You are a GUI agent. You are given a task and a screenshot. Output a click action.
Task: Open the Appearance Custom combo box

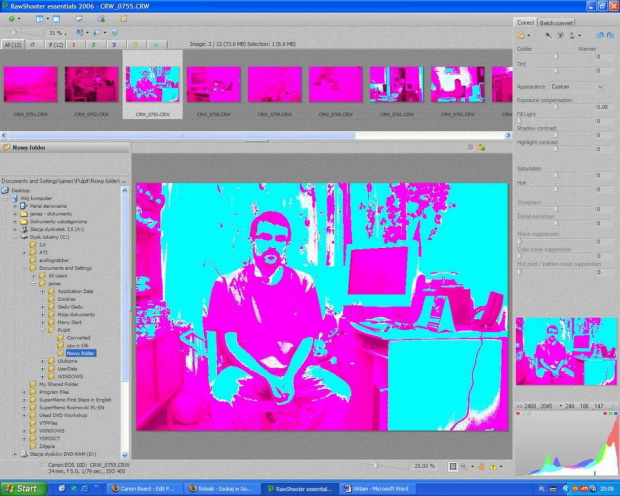577,87
